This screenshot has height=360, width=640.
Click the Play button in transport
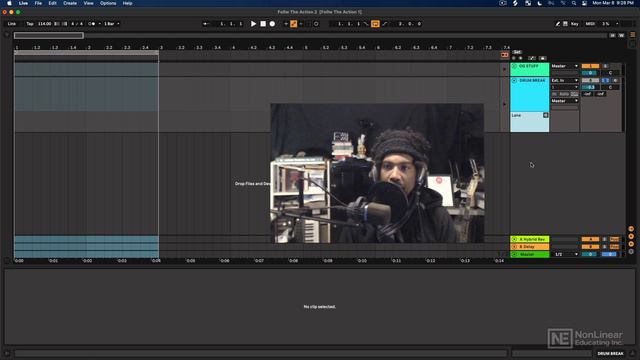tap(253, 24)
